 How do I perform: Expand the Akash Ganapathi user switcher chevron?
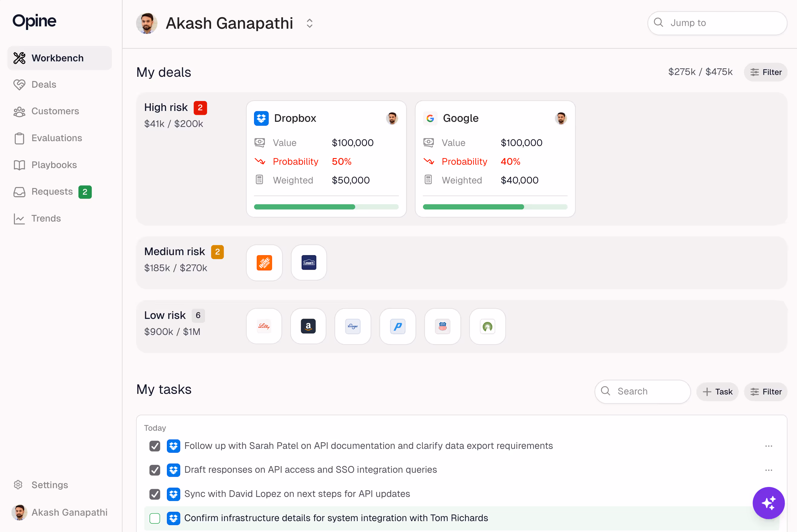click(x=309, y=23)
